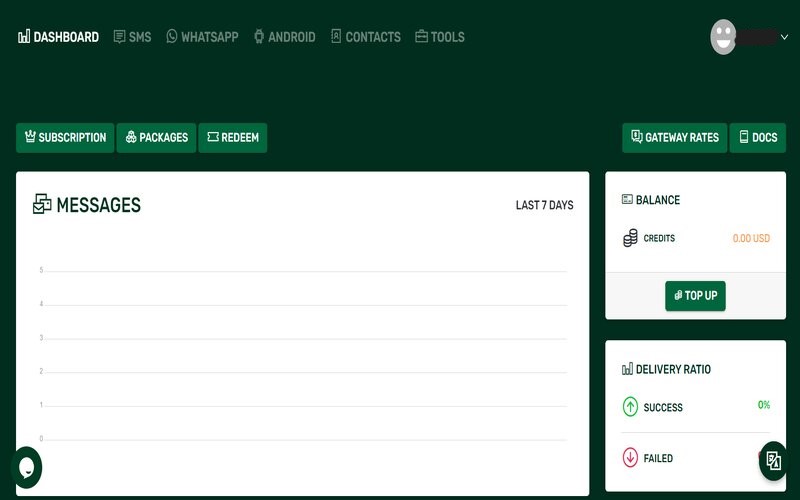This screenshot has width=800, height=500.
Task: Click the Messages panel icon
Action: pos(42,205)
